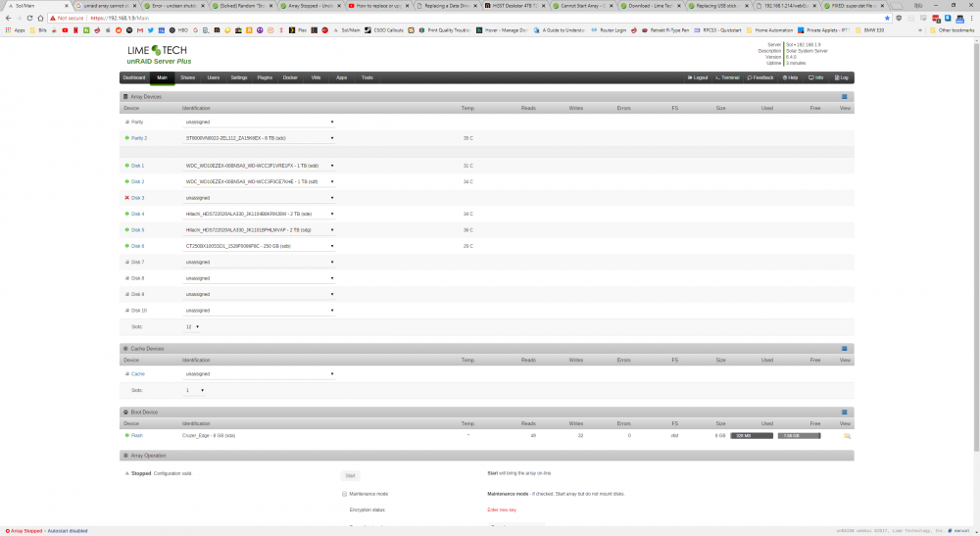980x536 pixels.
Task: Bookmark this page with the star
Action: 887,18
